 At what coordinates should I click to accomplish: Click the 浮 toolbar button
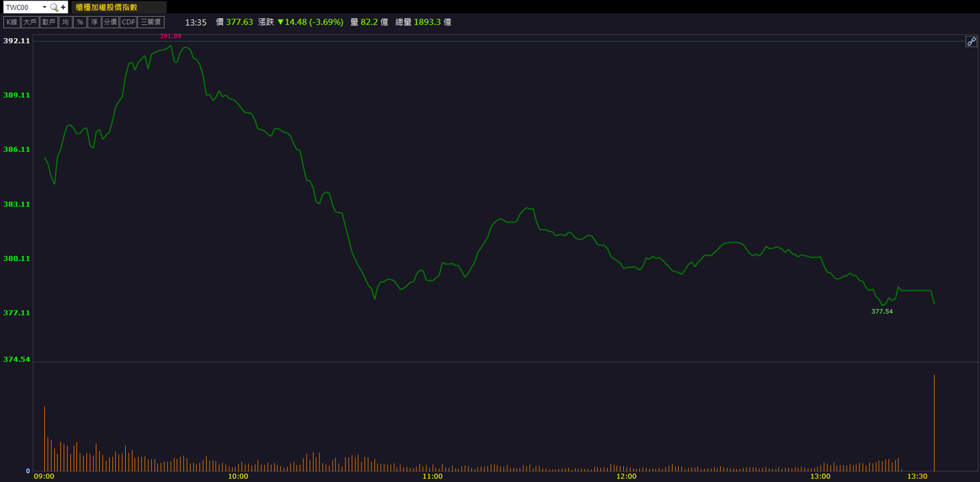click(x=94, y=22)
